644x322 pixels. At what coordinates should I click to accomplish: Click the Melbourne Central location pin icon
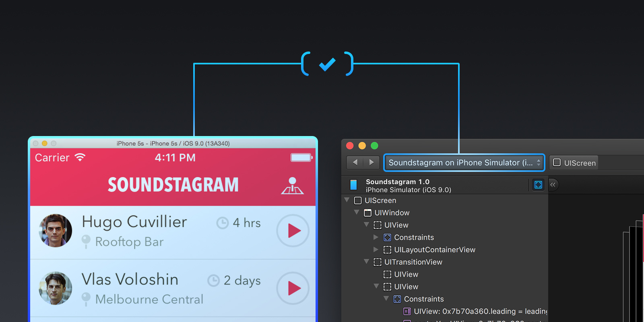pos(86,299)
